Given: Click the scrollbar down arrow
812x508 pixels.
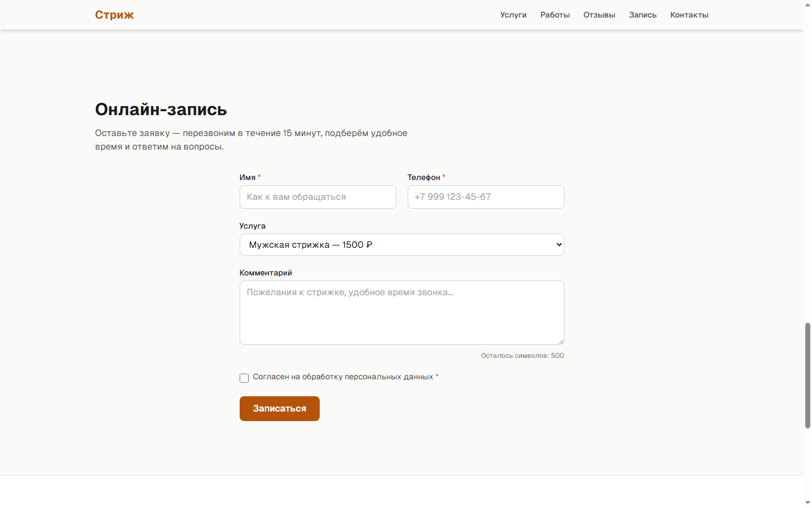Looking at the screenshot, I should coord(807,503).
